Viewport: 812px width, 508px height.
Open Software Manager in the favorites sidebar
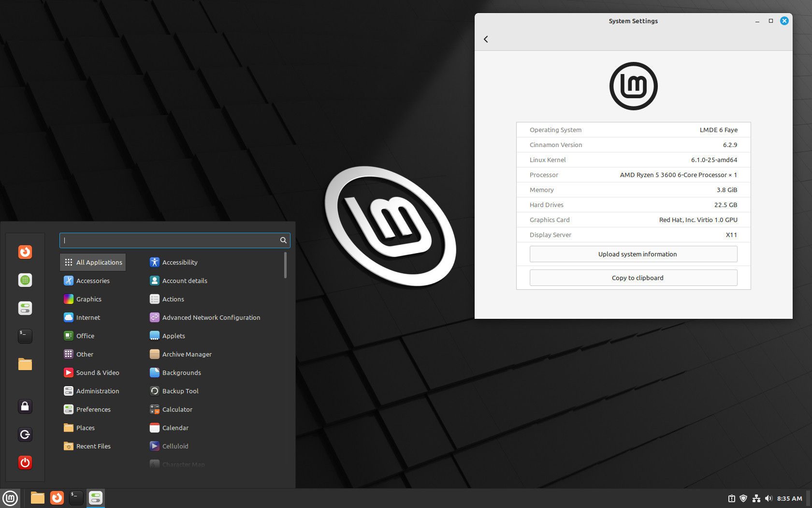[x=25, y=280]
